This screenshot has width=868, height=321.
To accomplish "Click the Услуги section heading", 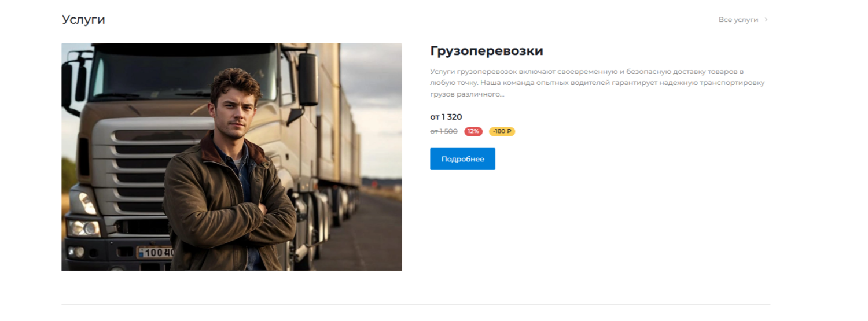I will (83, 20).
